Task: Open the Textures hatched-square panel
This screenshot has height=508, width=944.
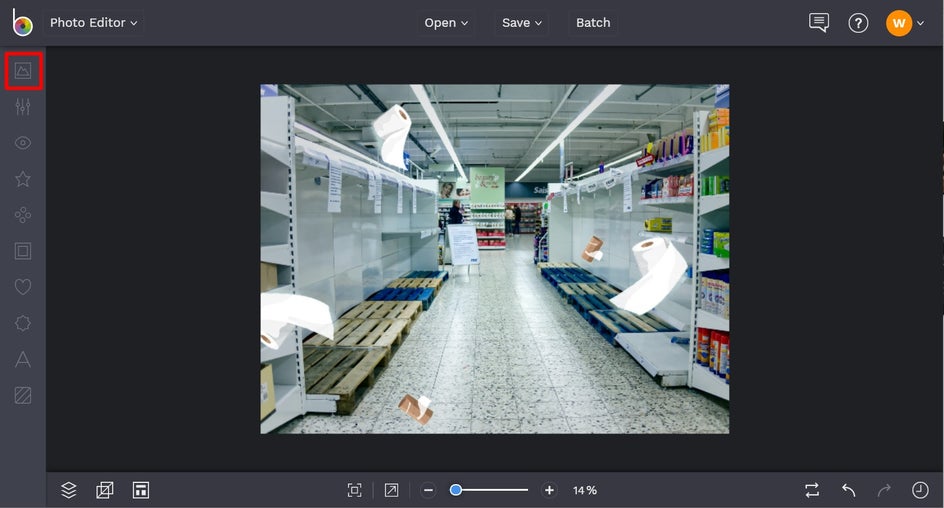Action: (x=23, y=395)
